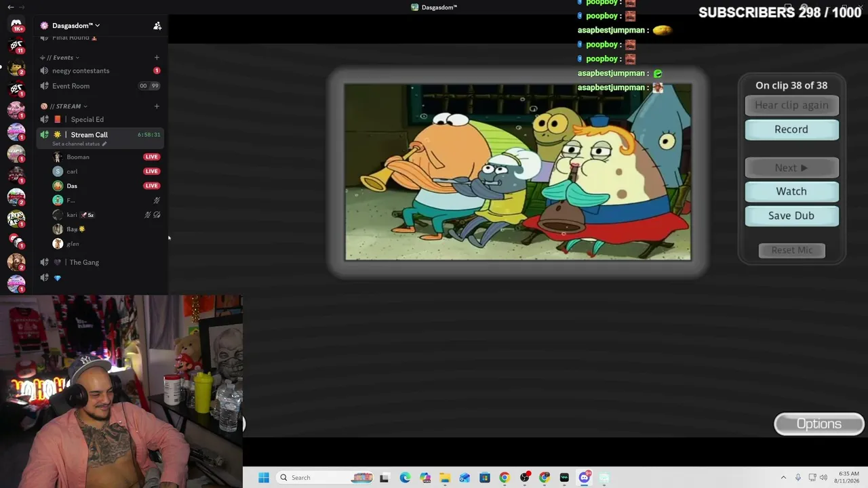
Task: Open File Explorer from the taskbar
Action: [445, 478]
